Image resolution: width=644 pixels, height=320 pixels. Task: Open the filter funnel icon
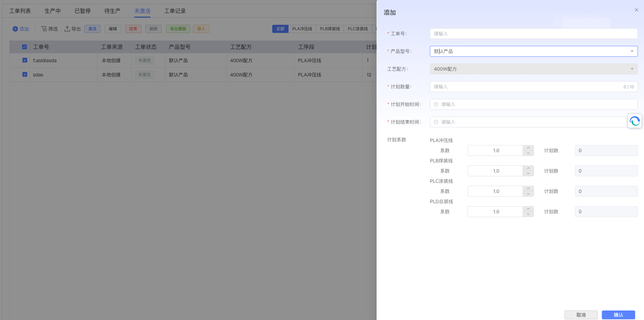[44, 29]
